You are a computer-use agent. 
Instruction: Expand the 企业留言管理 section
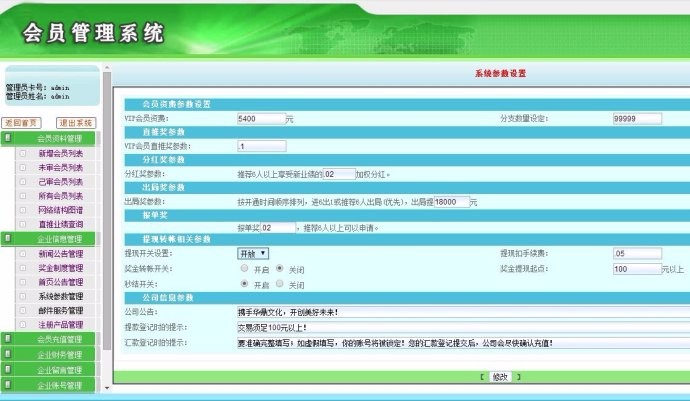(48, 370)
